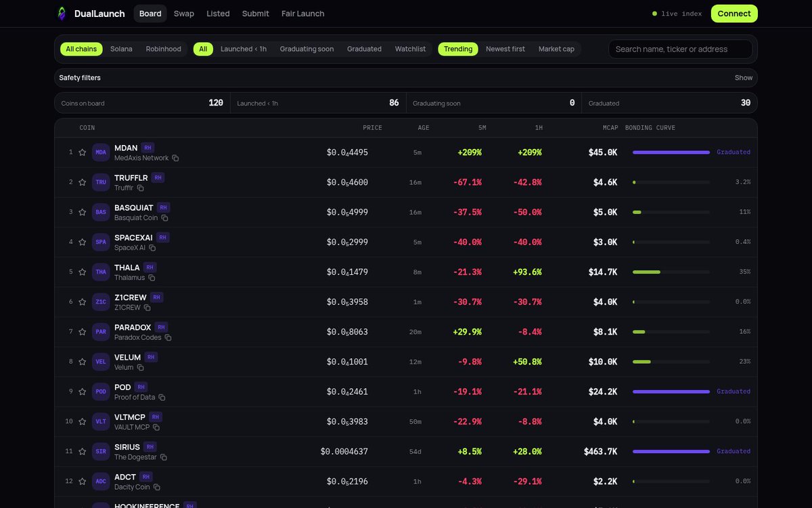Open the Fair Launch page

302,14
